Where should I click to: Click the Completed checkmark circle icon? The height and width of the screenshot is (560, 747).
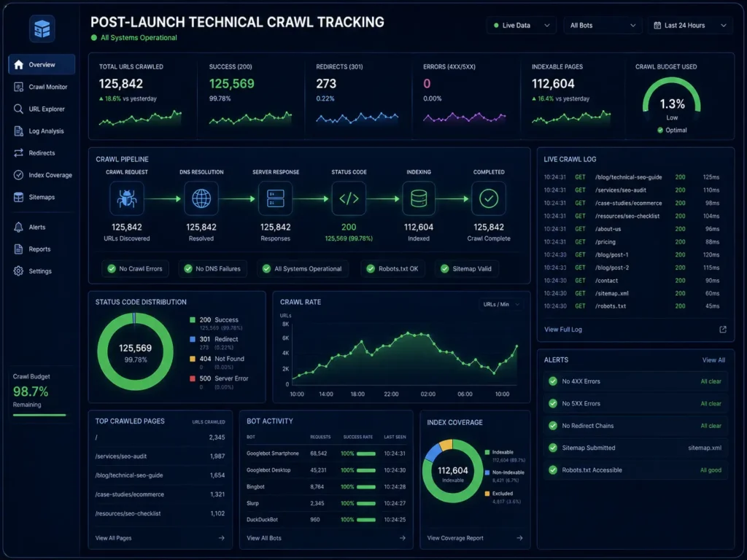489,198
